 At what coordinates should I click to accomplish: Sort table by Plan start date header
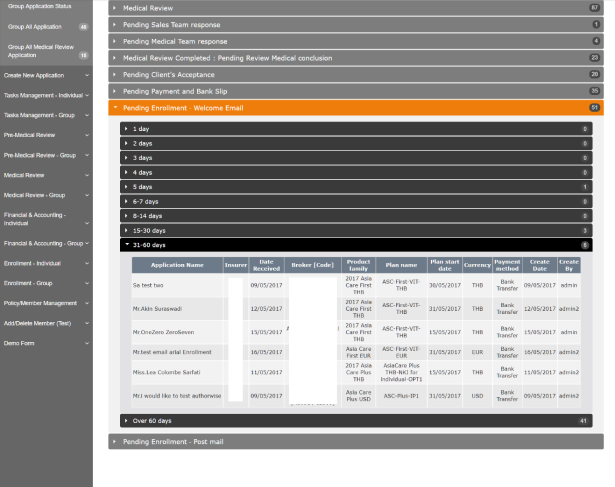pos(445,265)
